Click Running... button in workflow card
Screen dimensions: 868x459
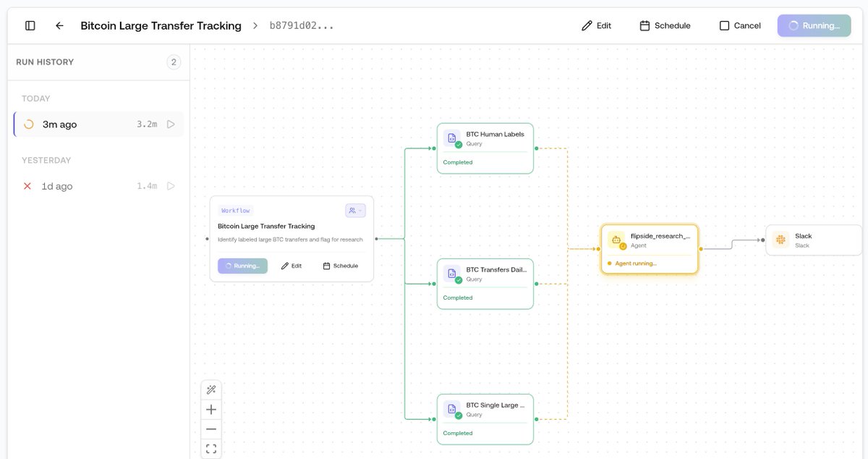pyautogui.click(x=242, y=266)
